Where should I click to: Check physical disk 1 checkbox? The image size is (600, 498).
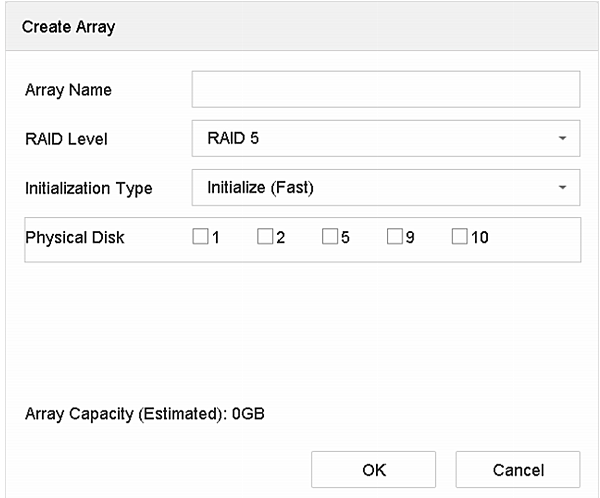click(x=200, y=238)
